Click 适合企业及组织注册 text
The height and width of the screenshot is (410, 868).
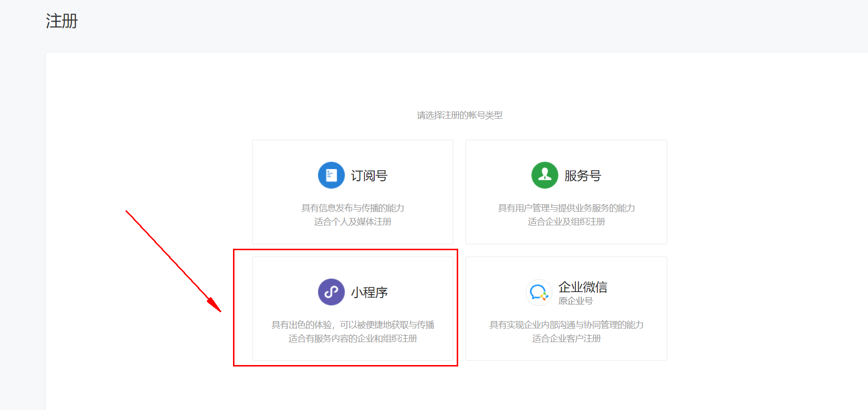566,222
